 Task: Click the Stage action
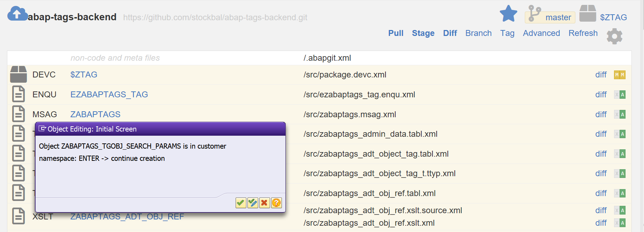coord(423,33)
